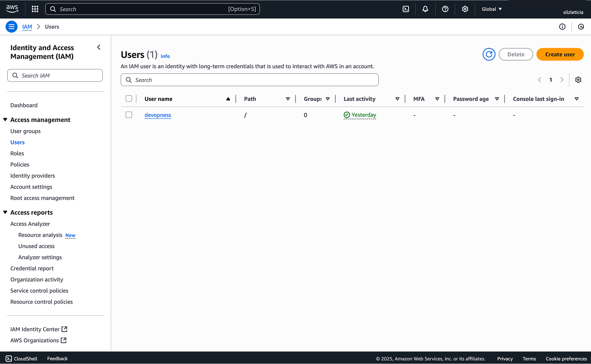Select Policies from the IAM navigation

point(20,164)
